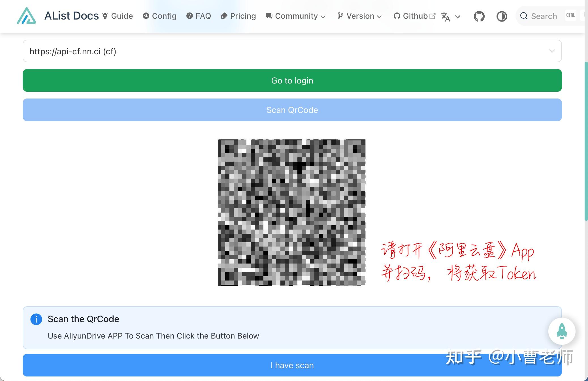Click the info icon beside Scan the QrCode
Screen dimensions: 588x381
(x=36, y=319)
